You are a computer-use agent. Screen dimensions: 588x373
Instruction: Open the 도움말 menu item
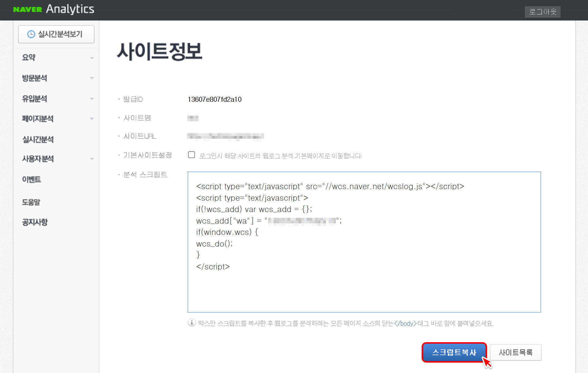click(x=31, y=202)
